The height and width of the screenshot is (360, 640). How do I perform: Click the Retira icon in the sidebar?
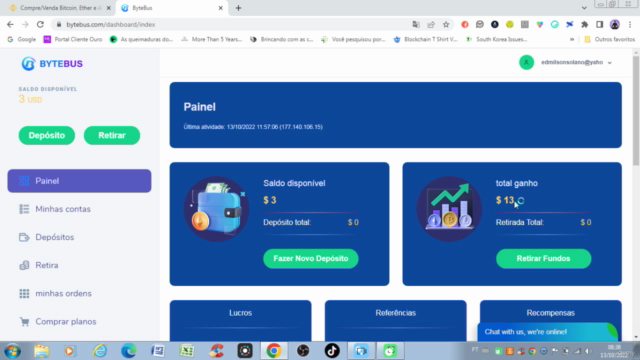tap(24, 265)
